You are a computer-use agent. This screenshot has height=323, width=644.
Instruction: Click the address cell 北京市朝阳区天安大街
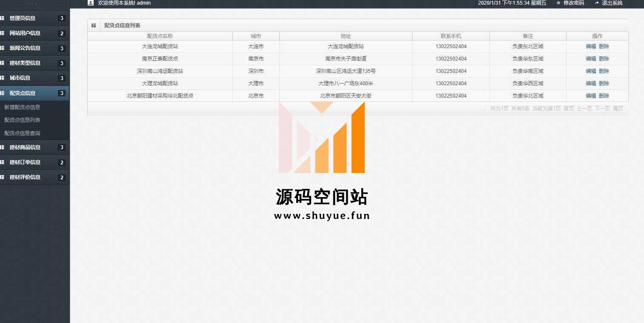pos(346,96)
